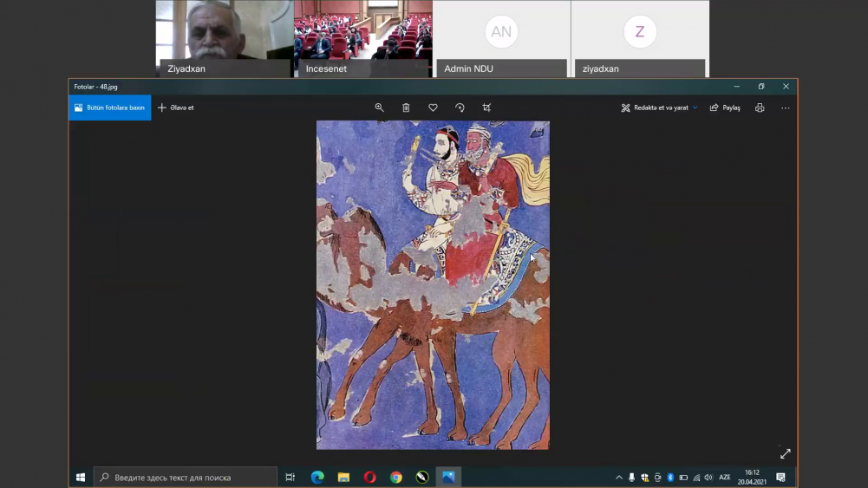Viewport: 868px width, 488px height.
Task: Check battery status icon
Action: [x=683, y=478]
